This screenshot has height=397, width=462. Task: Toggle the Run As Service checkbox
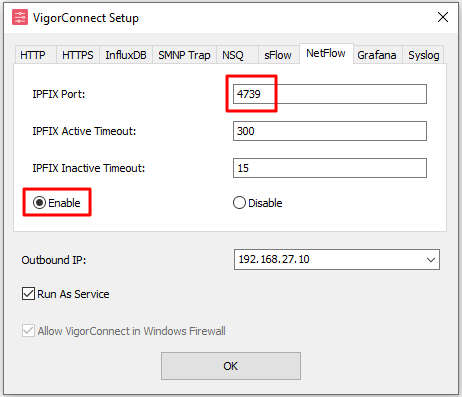click(x=28, y=294)
